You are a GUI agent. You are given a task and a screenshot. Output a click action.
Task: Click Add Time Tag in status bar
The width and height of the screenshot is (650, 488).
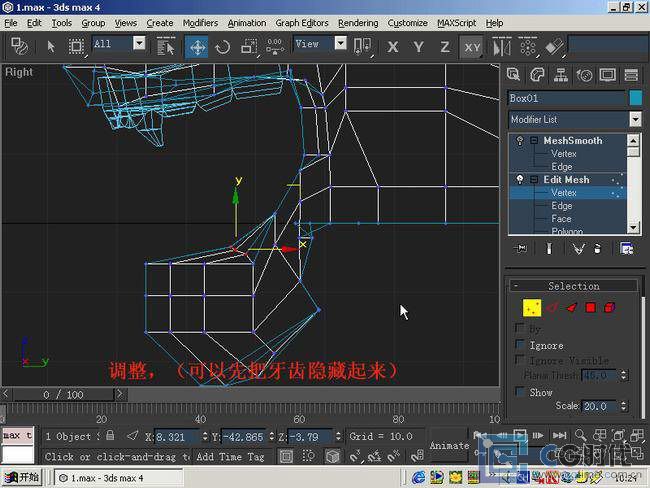click(x=230, y=456)
